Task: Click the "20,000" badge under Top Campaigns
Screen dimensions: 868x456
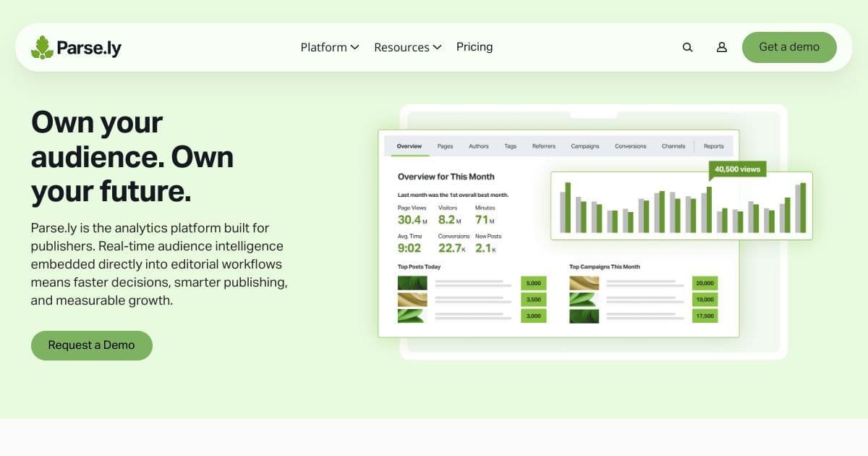Action: tap(705, 283)
